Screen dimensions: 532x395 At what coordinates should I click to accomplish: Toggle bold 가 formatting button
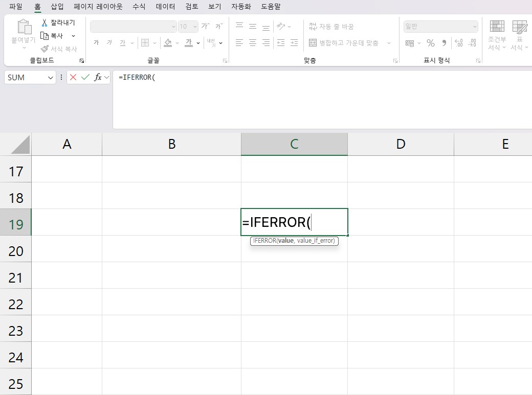pyautogui.click(x=96, y=43)
